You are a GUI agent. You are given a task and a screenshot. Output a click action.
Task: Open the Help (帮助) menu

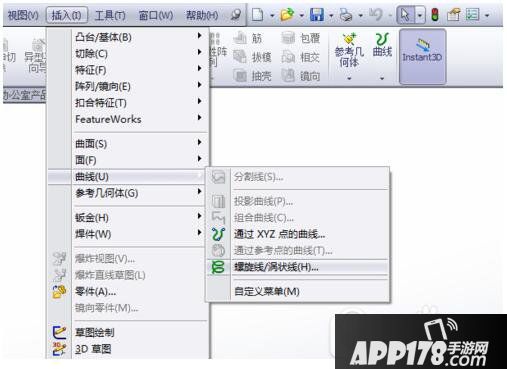tap(202, 15)
